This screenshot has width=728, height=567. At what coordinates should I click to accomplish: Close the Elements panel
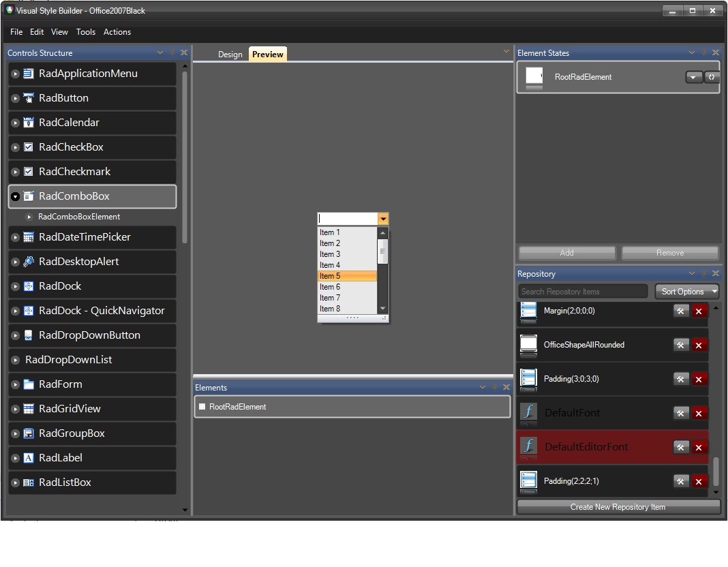point(506,388)
